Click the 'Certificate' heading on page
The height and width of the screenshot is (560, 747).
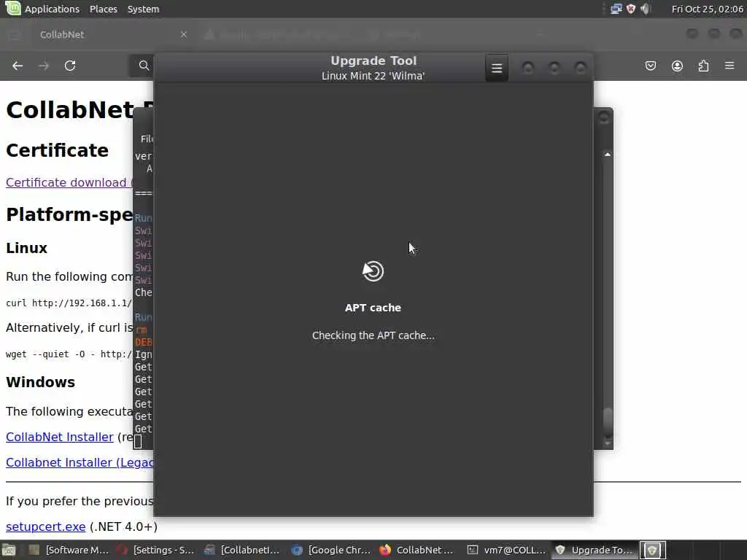coord(57,150)
